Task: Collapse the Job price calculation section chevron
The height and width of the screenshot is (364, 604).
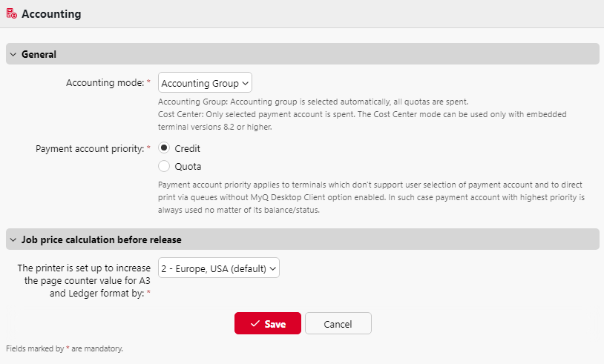Action: coord(13,239)
